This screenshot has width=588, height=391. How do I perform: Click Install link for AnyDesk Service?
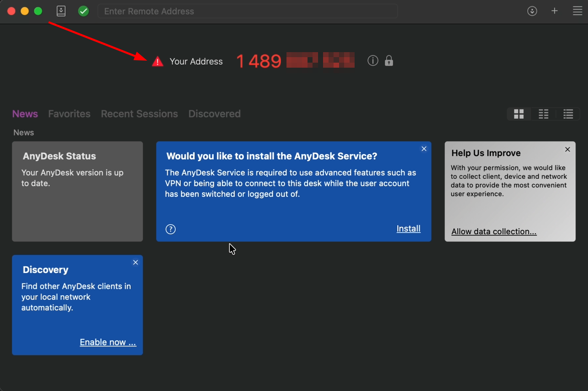(x=408, y=229)
